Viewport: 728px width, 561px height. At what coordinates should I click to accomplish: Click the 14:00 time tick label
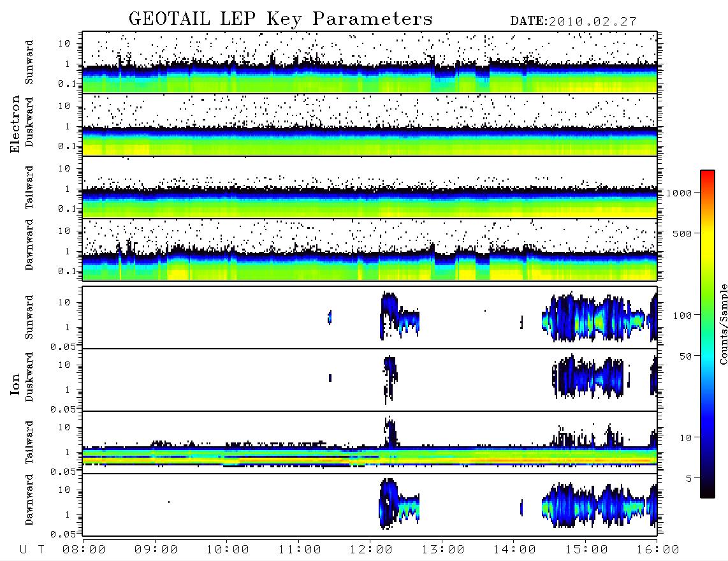click(514, 550)
